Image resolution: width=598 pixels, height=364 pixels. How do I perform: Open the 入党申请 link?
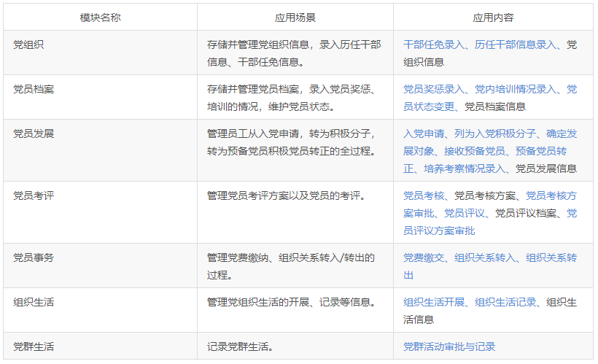(x=424, y=133)
